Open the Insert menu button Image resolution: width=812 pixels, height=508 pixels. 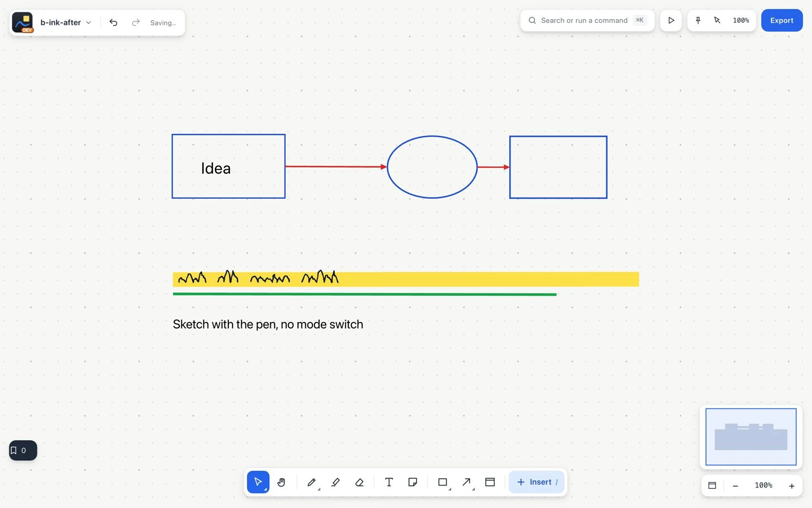coord(536,482)
